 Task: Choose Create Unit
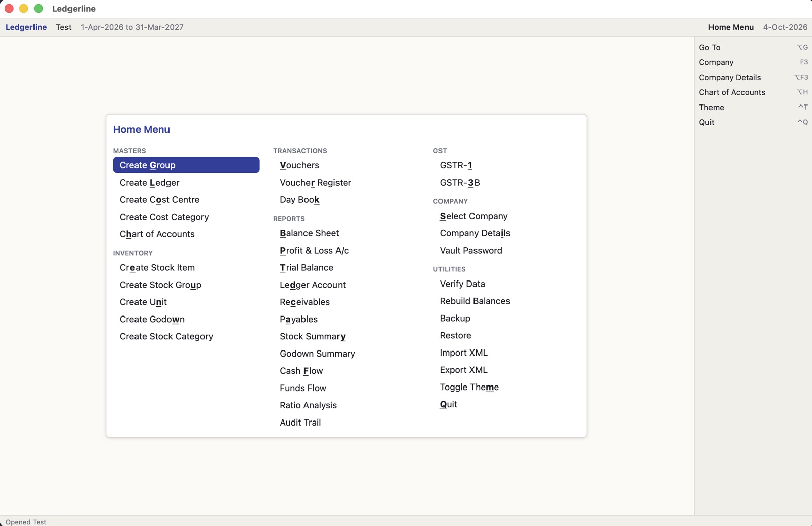pyautogui.click(x=186, y=302)
